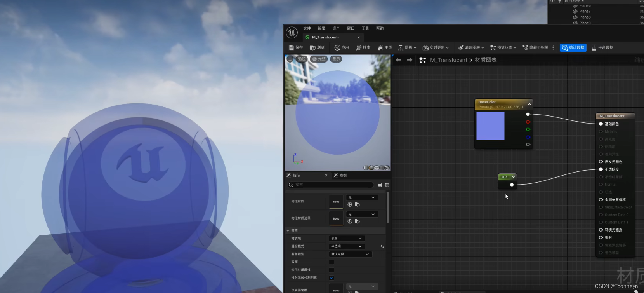Click the 环境光遮挡 input pin
This screenshot has width=644, height=293.
[x=601, y=230]
